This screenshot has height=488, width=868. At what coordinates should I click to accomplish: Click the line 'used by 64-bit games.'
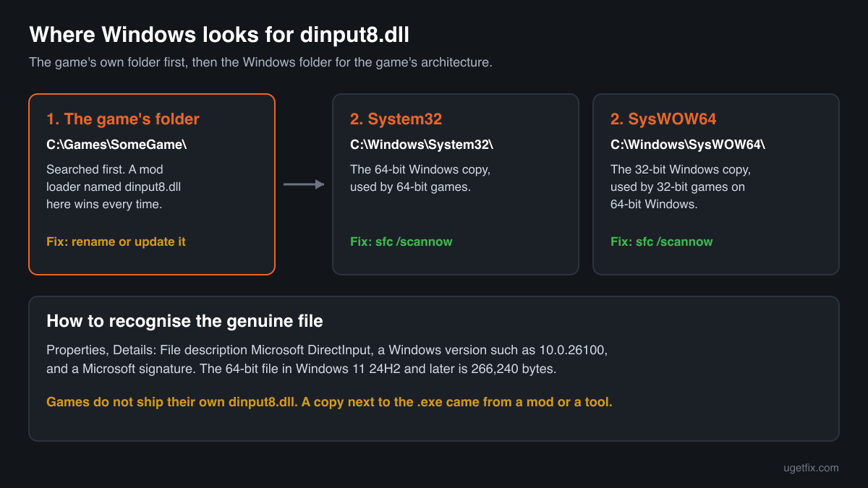tap(411, 187)
